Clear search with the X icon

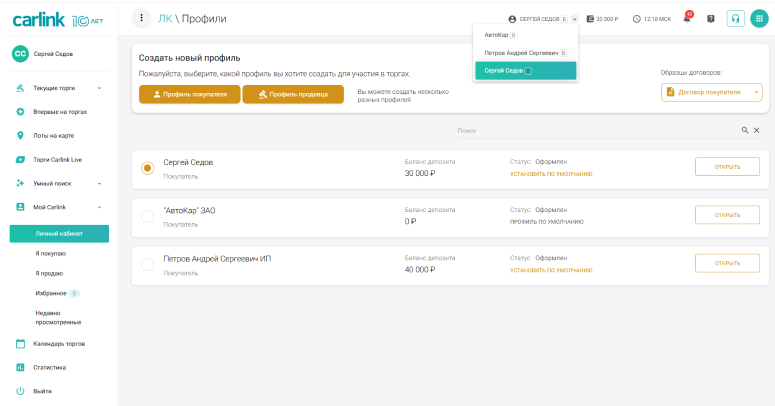[x=756, y=130]
